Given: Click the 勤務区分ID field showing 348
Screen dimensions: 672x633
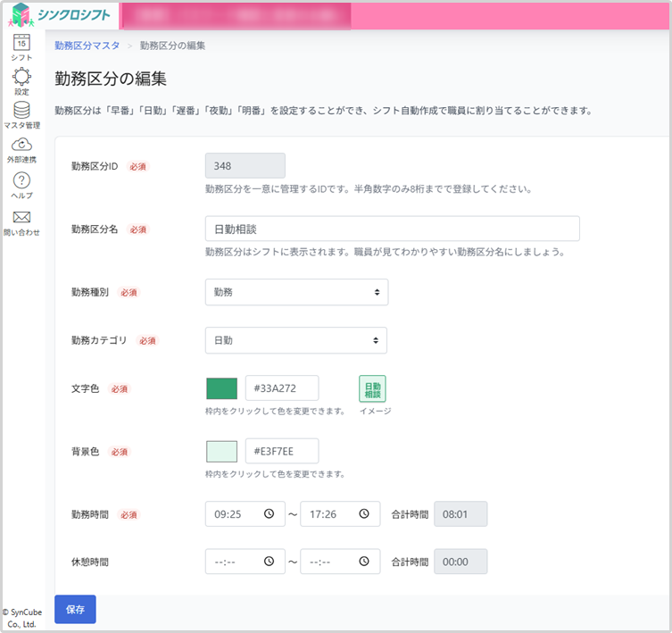Looking at the screenshot, I should [245, 165].
